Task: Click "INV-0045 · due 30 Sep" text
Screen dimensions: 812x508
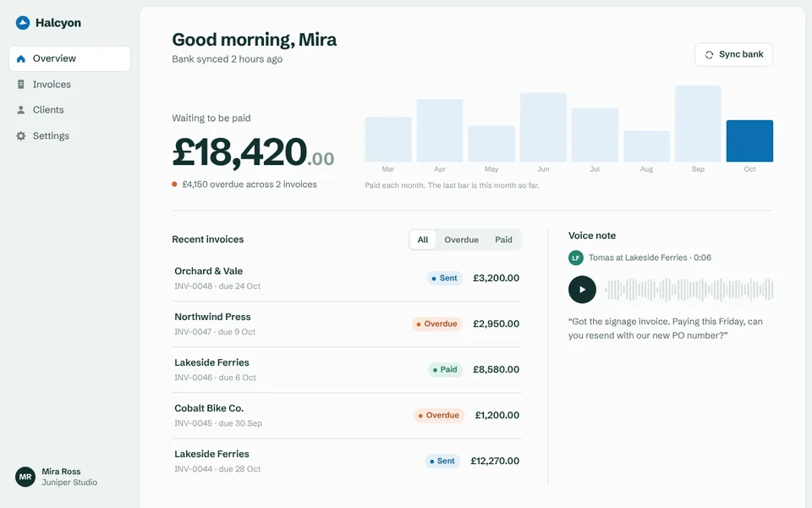Action: coord(218,423)
